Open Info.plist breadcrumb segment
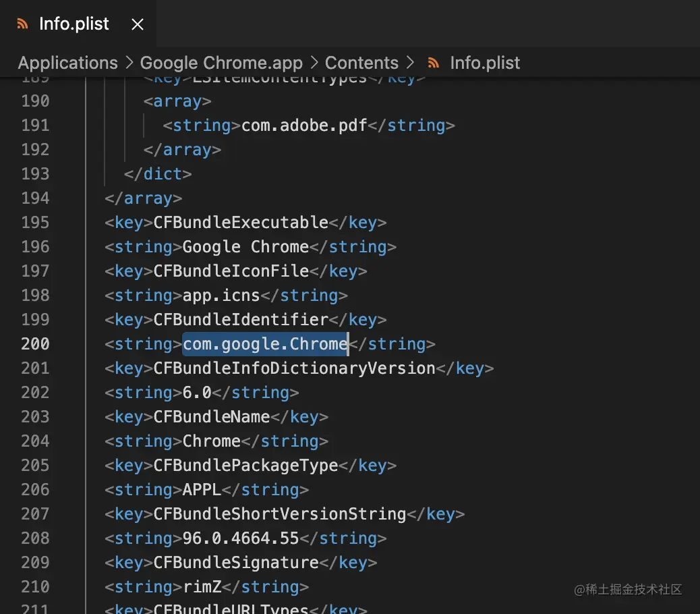Image resolution: width=700 pixels, height=614 pixels. click(x=485, y=63)
